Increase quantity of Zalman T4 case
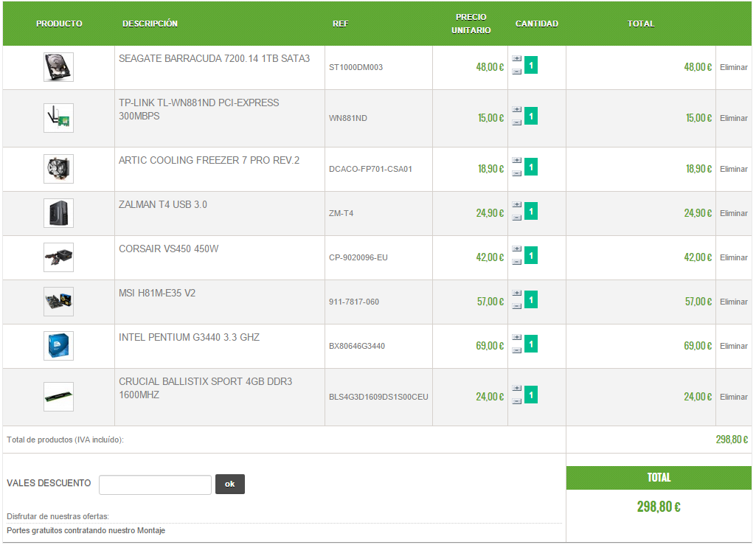 click(x=516, y=204)
